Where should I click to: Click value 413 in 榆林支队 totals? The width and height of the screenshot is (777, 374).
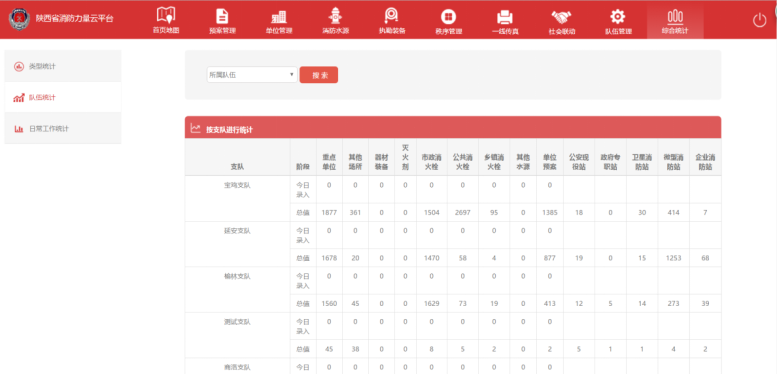coord(549,304)
